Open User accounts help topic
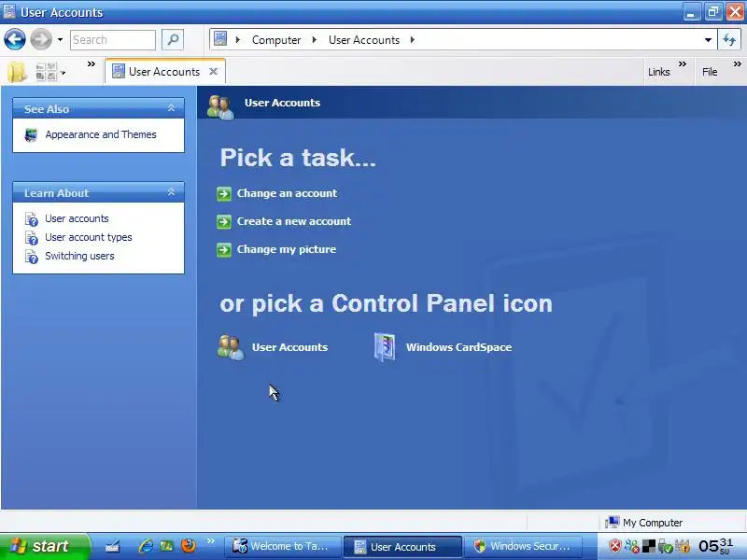The width and height of the screenshot is (747, 560). (x=77, y=218)
